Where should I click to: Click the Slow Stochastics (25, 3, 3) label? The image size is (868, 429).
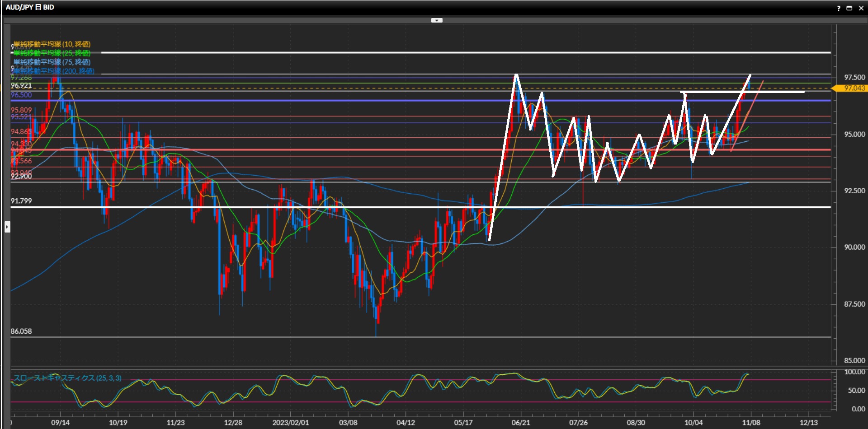68,378
